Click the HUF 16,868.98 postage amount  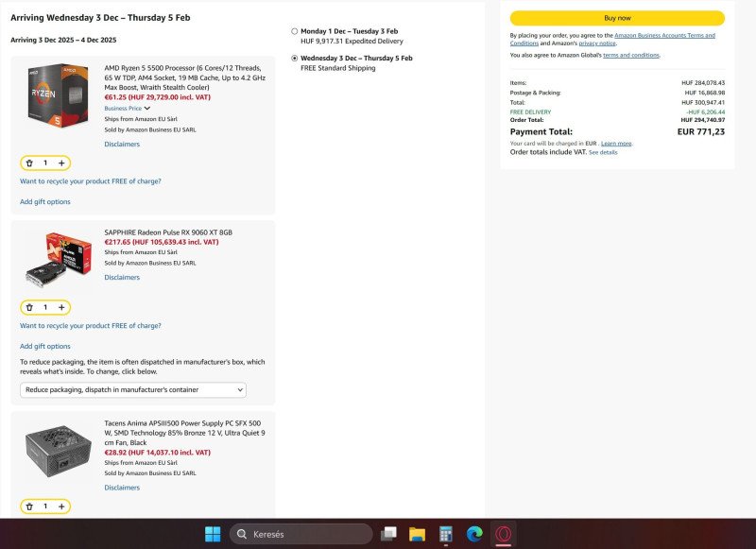pos(704,93)
